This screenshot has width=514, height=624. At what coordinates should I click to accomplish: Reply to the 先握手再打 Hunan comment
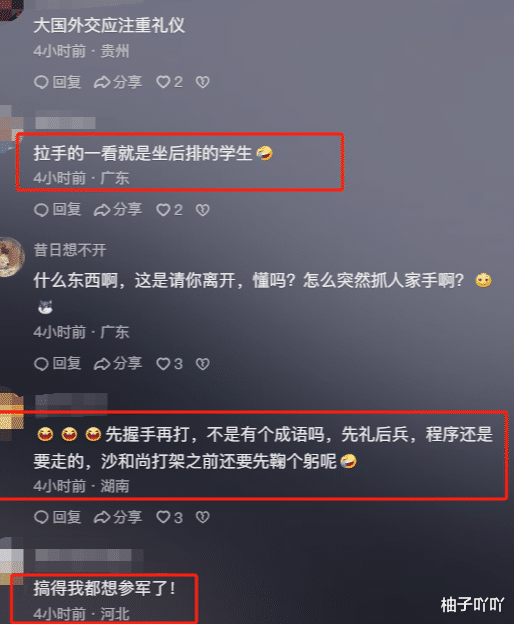pyautogui.click(x=58, y=517)
